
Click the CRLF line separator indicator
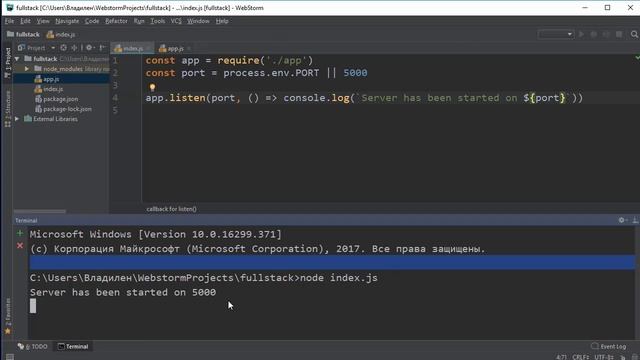[580, 357]
